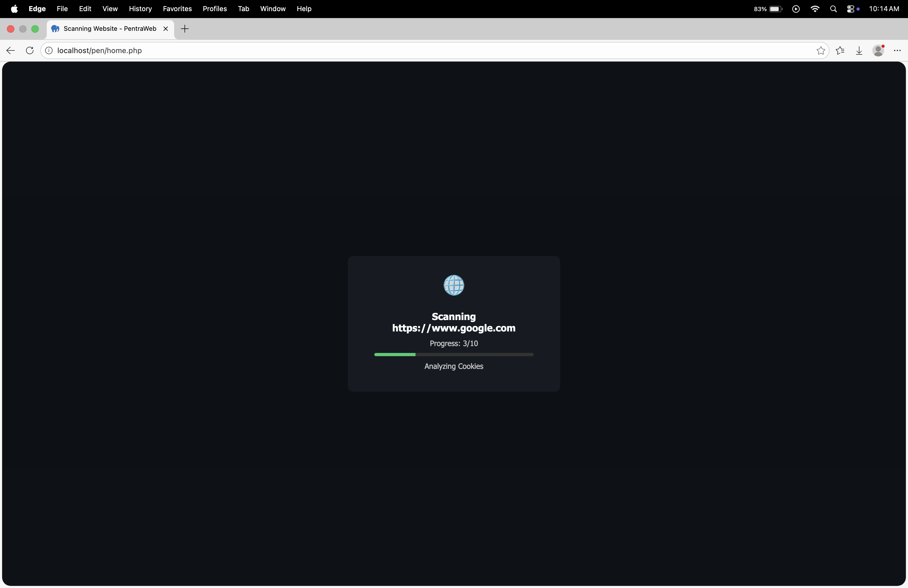Open a new tab with plus button
This screenshot has width=908, height=588.
[185, 29]
